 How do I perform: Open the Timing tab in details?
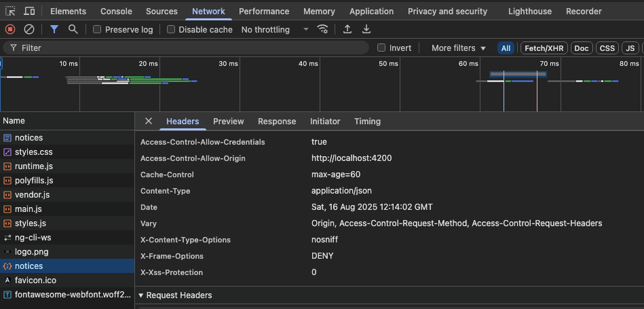tap(367, 122)
